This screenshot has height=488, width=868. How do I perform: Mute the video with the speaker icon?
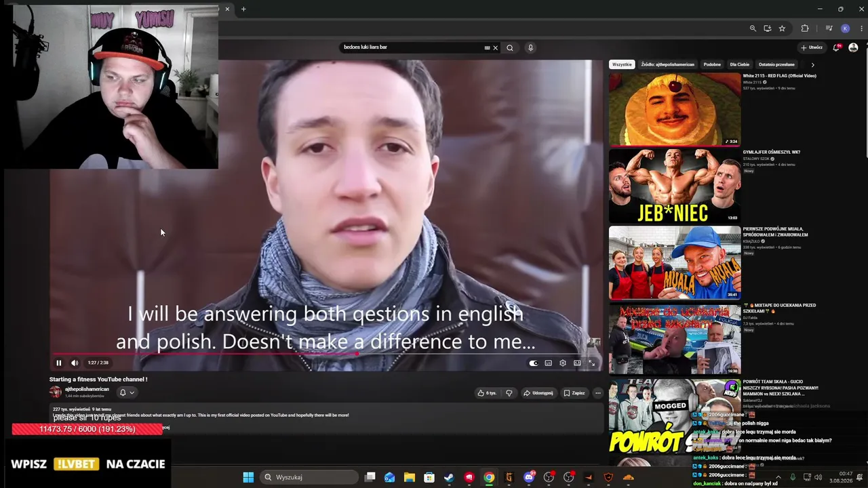click(x=75, y=363)
